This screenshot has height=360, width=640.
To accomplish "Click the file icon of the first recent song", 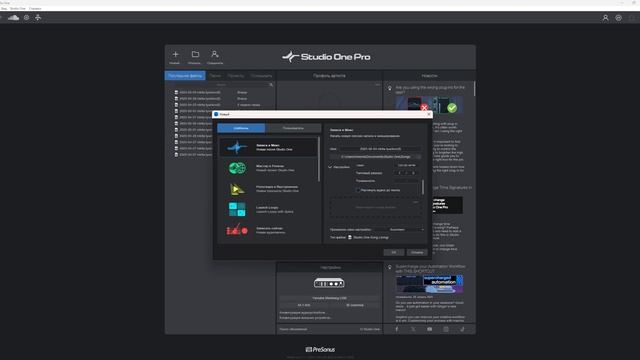I will [x=176, y=93].
